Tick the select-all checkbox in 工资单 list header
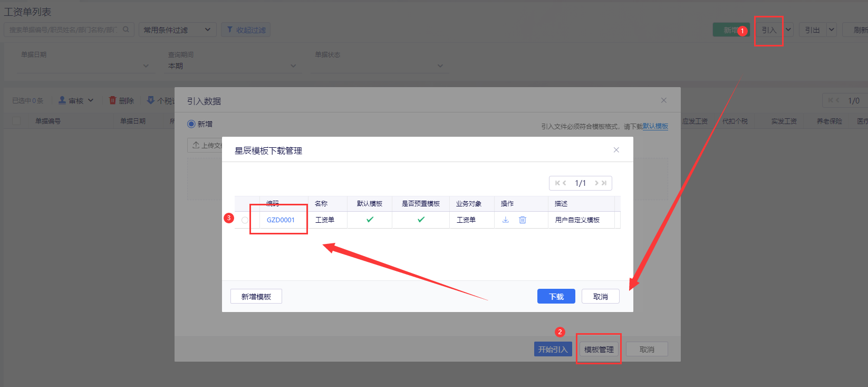The height and width of the screenshot is (387, 868). point(16,121)
